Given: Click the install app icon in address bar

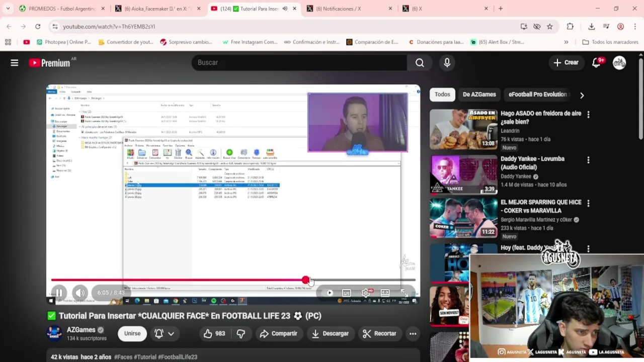Looking at the screenshot, I should point(524,26).
